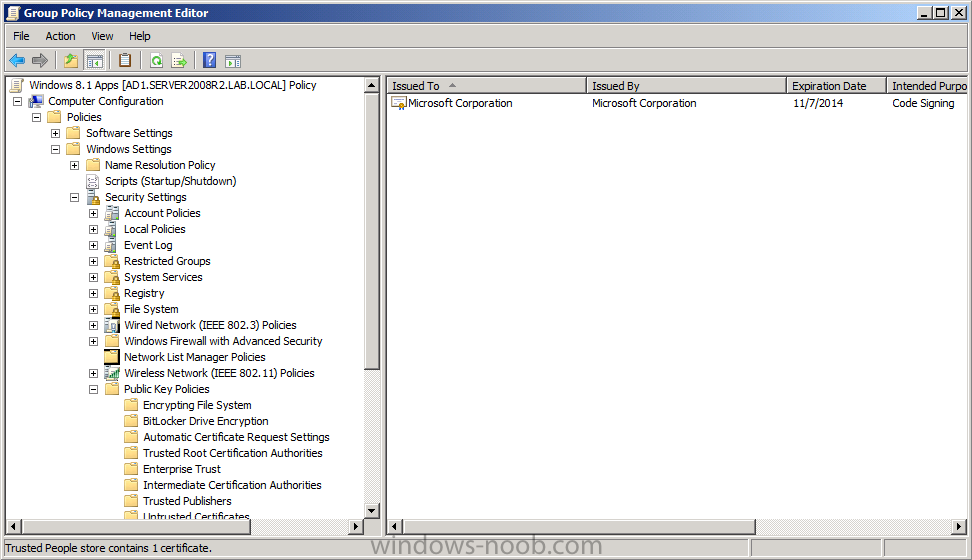Collapse the Security Settings node

click(74, 197)
